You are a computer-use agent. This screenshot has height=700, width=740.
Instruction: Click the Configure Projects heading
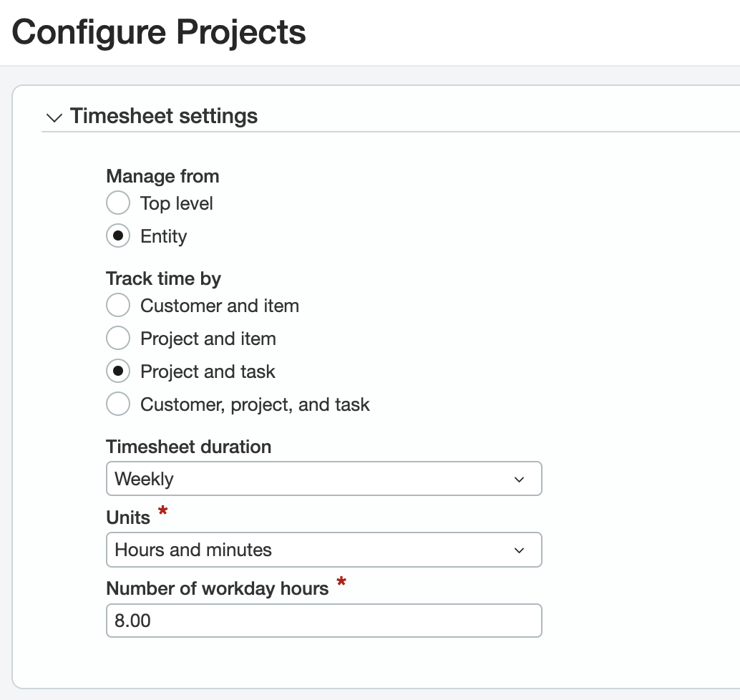159,31
